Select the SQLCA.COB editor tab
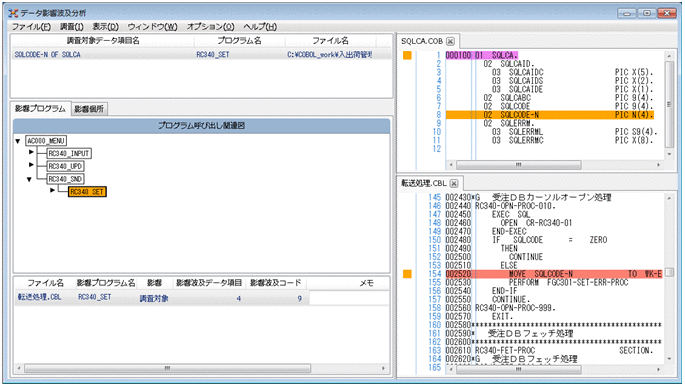Screen dimensions: 685x387 click(422, 41)
